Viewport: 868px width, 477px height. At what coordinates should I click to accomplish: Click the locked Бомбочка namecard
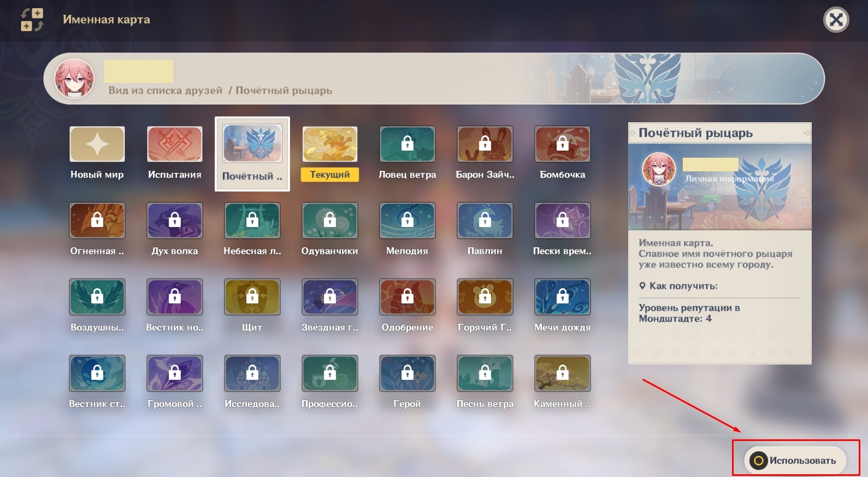[x=563, y=144]
